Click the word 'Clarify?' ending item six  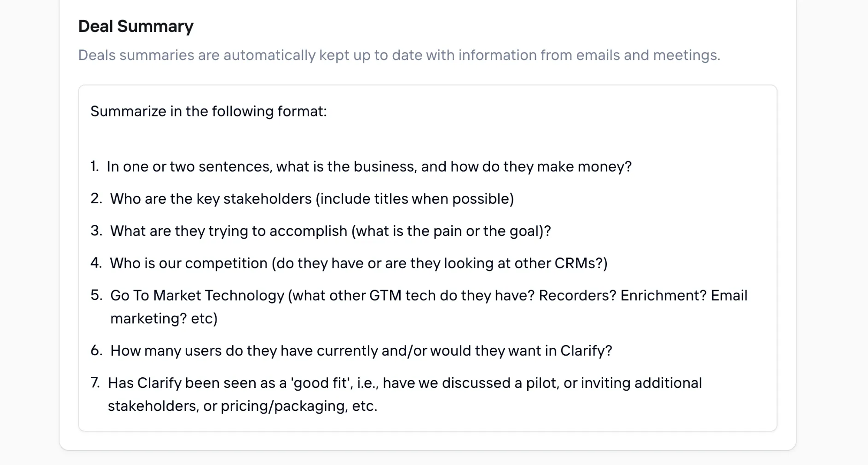(x=586, y=351)
